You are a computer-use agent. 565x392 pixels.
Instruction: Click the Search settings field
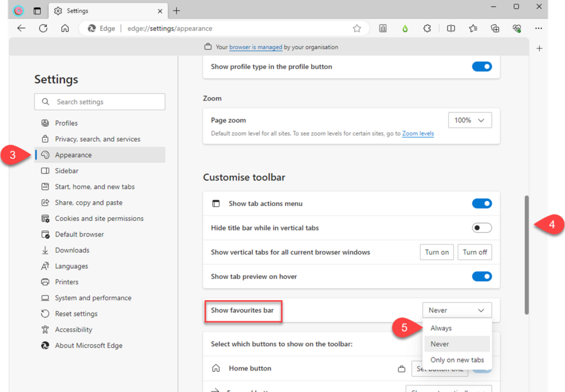[100, 102]
